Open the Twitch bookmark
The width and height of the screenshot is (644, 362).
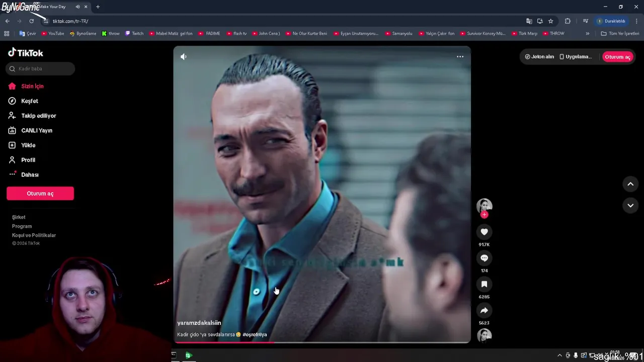[x=134, y=34]
